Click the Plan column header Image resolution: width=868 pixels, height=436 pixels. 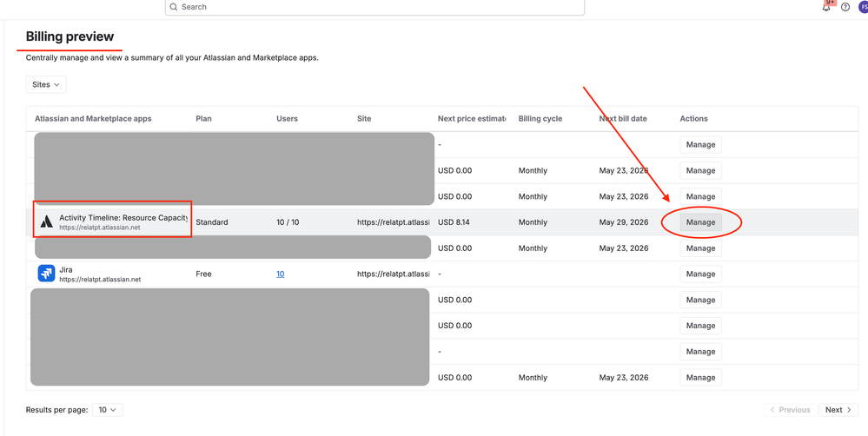point(203,118)
